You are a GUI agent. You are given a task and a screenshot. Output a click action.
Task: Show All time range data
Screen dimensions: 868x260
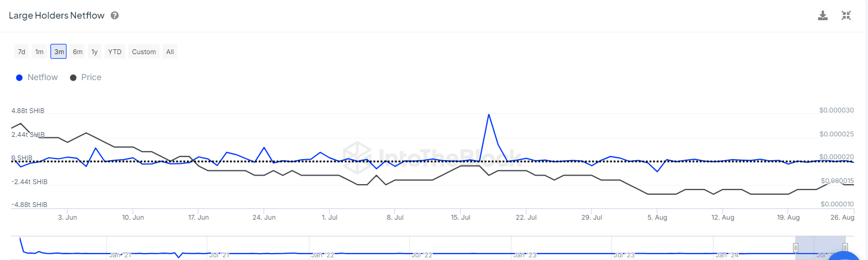(170, 51)
